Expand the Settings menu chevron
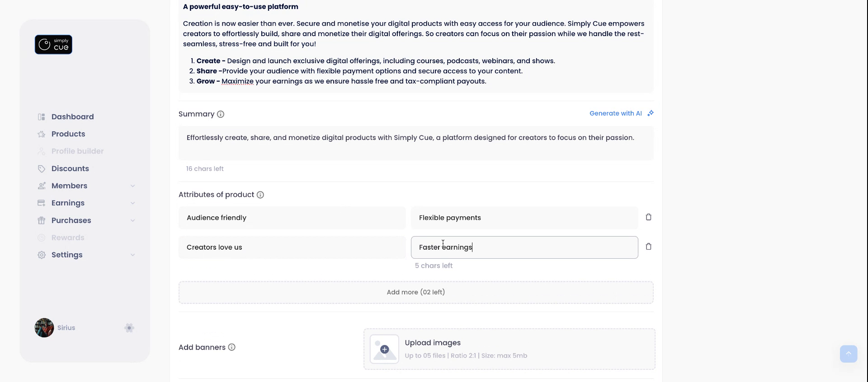 click(x=132, y=255)
